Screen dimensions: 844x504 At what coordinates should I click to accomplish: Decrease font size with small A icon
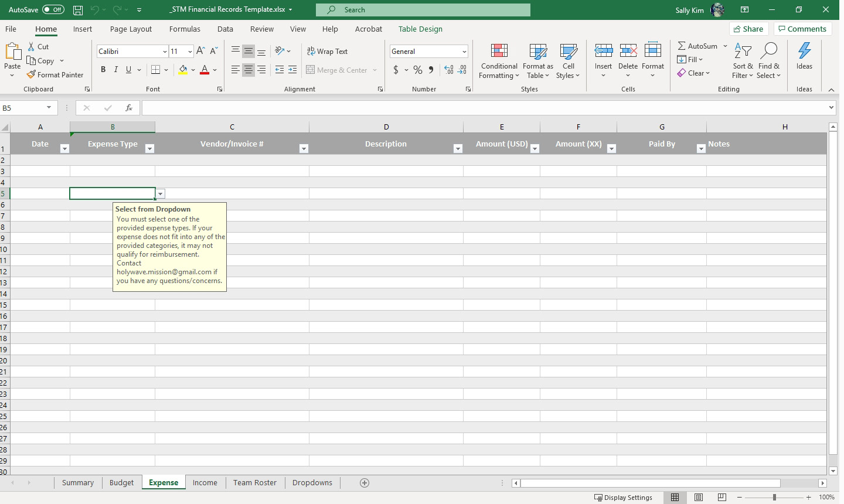(x=214, y=51)
